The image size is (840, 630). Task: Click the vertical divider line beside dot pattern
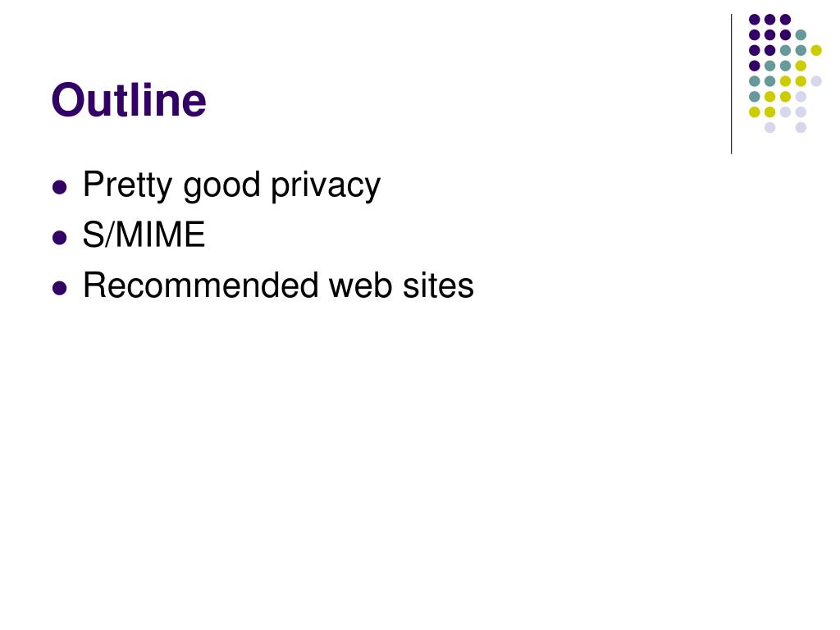(x=731, y=84)
